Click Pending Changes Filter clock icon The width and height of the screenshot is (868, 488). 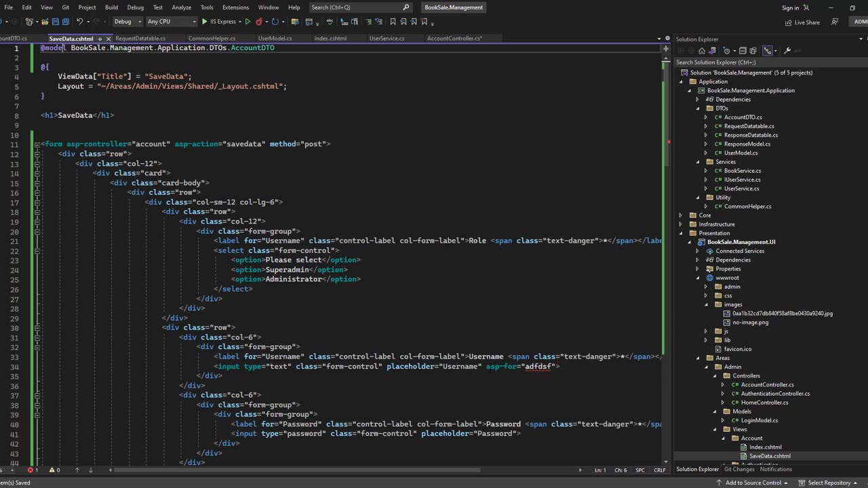coord(726,51)
